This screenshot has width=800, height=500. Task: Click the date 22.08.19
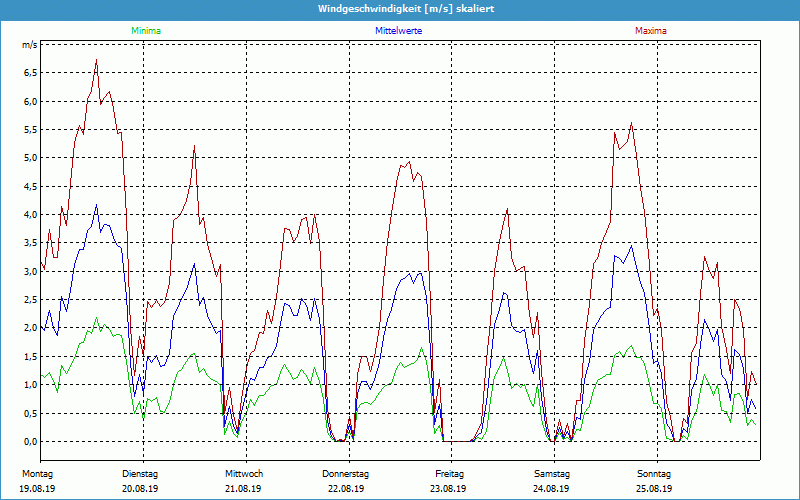[x=346, y=489]
